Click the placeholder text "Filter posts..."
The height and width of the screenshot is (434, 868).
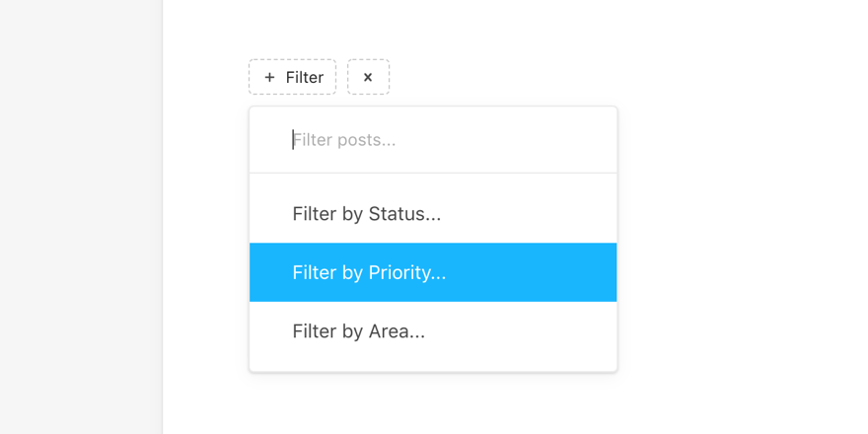pos(344,140)
